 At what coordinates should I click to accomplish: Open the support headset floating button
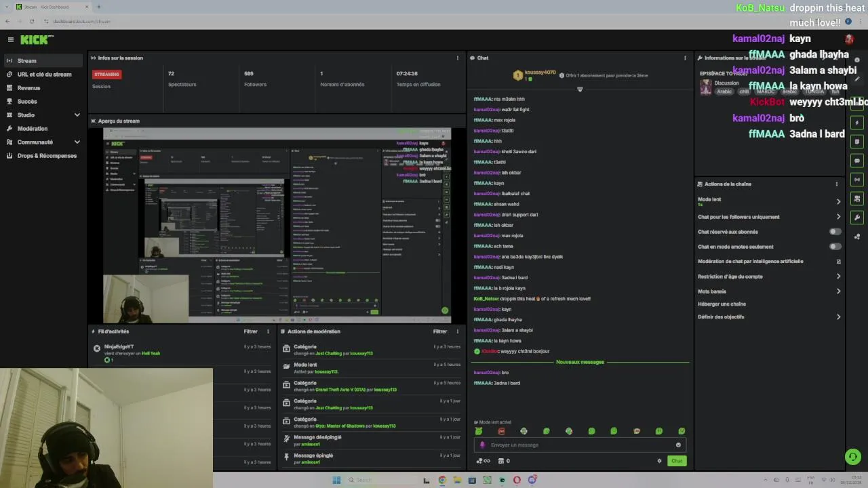pyautogui.click(x=853, y=457)
